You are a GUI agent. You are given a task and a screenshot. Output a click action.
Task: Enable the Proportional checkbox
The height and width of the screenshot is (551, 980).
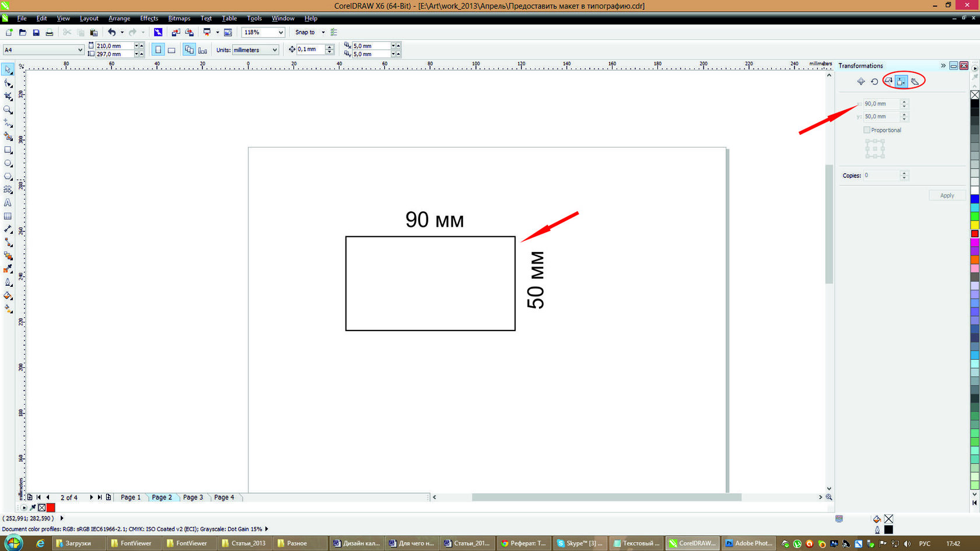click(867, 130)
